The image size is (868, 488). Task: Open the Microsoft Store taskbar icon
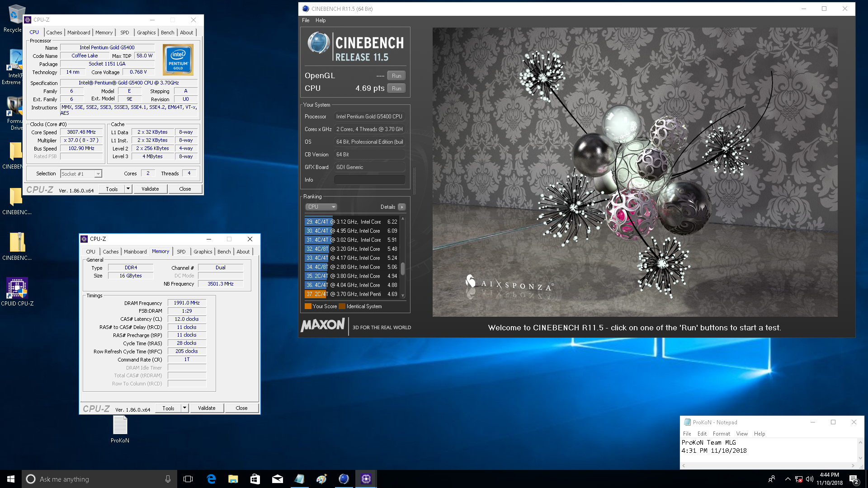pos(255,479)
